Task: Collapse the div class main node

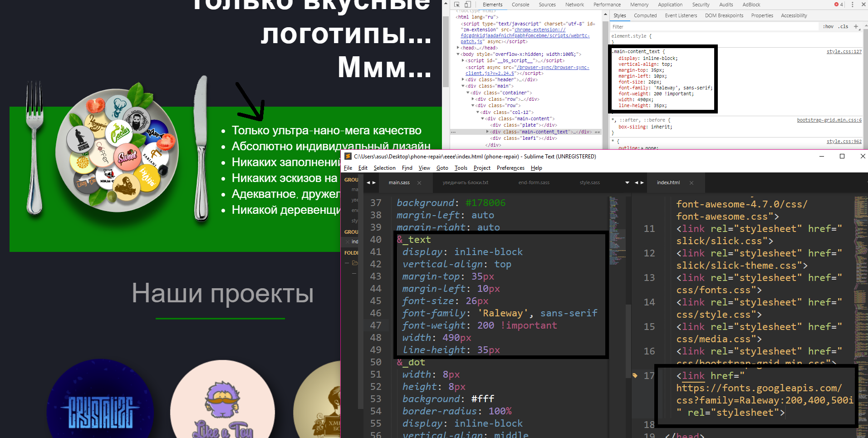Action: coord(463,86)
